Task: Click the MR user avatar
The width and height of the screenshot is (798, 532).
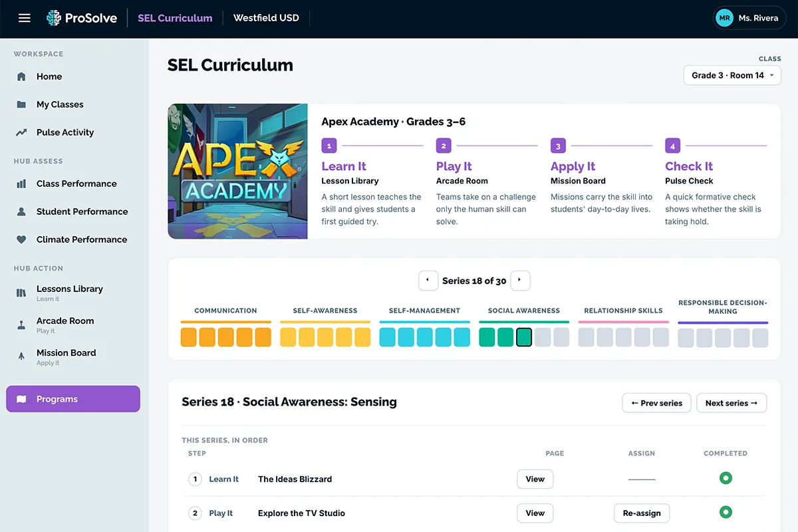Action: coord(725,18)
